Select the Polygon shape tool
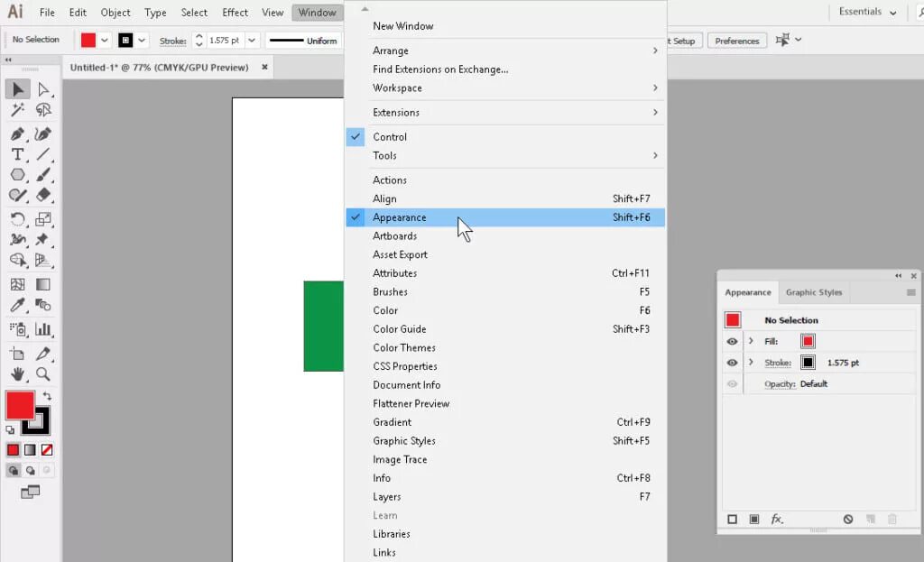The image size is (924, 562). tap(18, 175)
